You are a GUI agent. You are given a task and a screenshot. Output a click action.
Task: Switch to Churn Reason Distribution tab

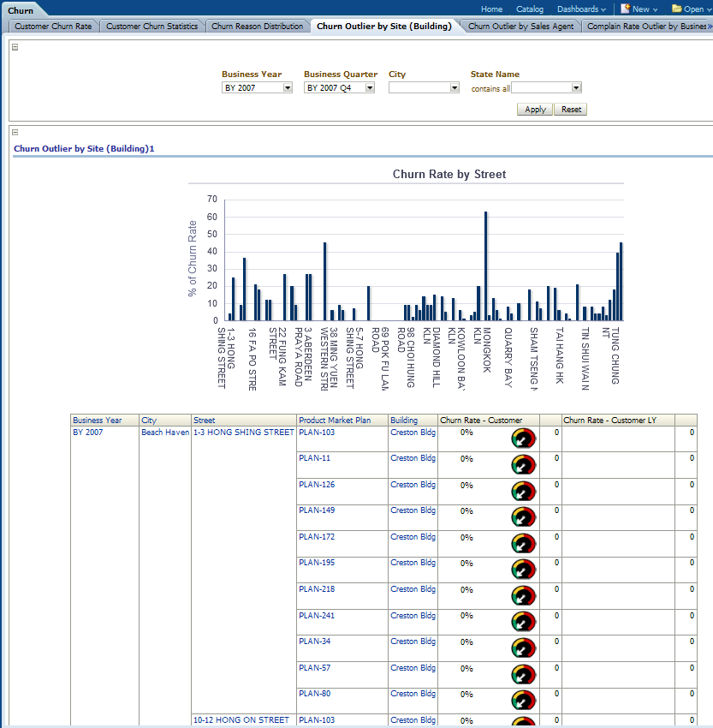[258, 27]
